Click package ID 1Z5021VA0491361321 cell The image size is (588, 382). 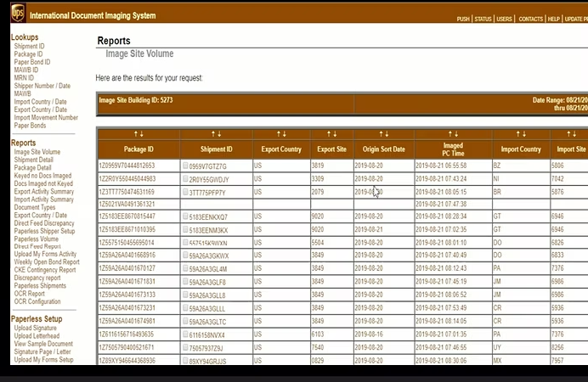139,204
